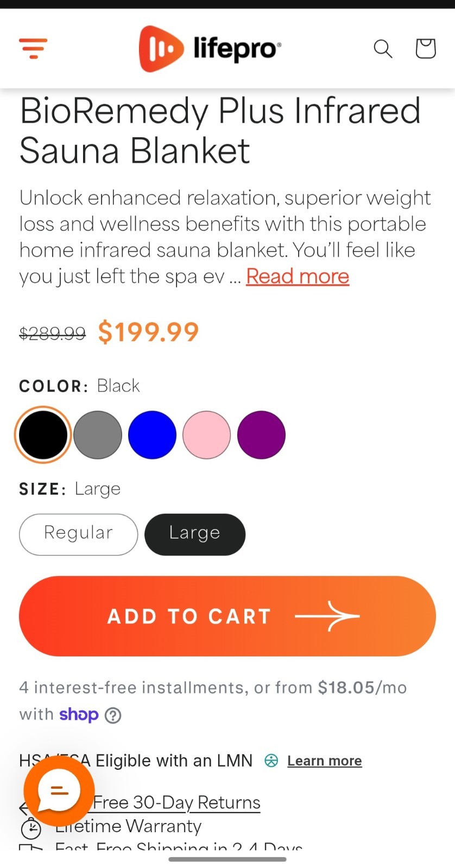Tap the Shop Pay logo

click(79, 714)
